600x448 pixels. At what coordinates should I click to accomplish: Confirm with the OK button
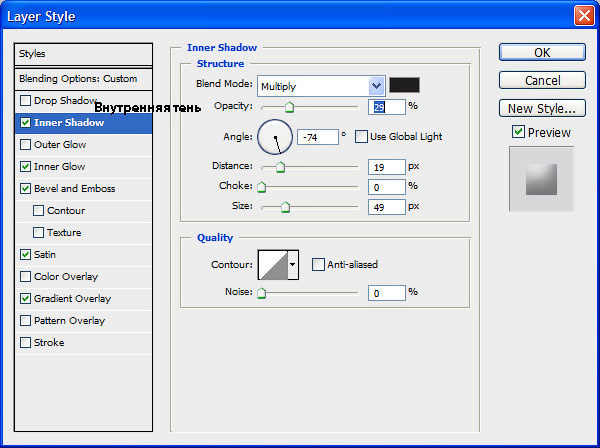coord(542,52)
